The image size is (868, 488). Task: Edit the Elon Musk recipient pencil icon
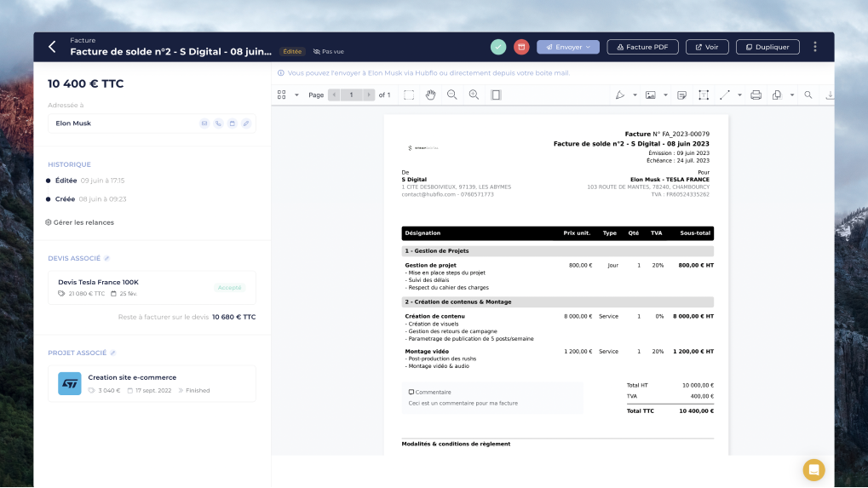click(246, 123)
